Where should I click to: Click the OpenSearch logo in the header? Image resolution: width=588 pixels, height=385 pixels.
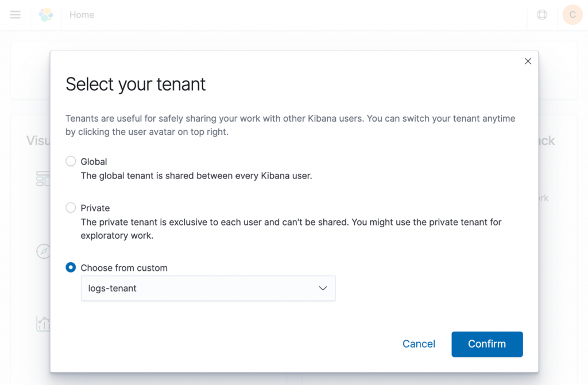pos(46,14)
